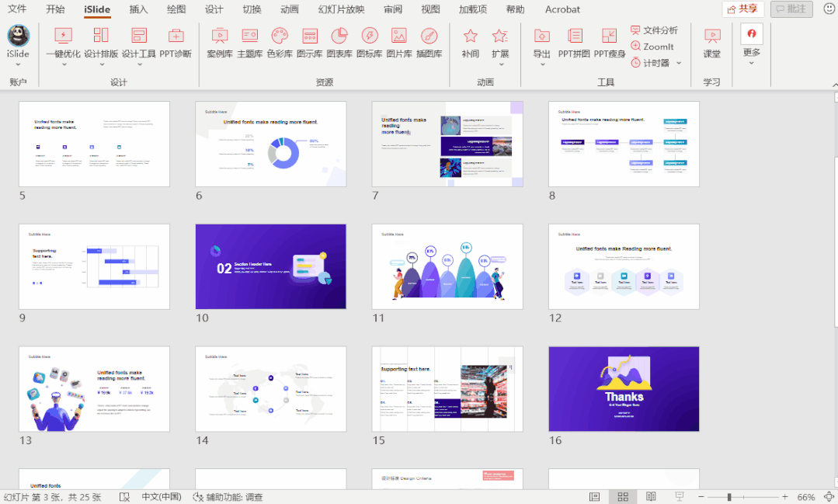Click 导出 export icon
The height and width of the screenshot is (504, 838).
pos(542,35)
